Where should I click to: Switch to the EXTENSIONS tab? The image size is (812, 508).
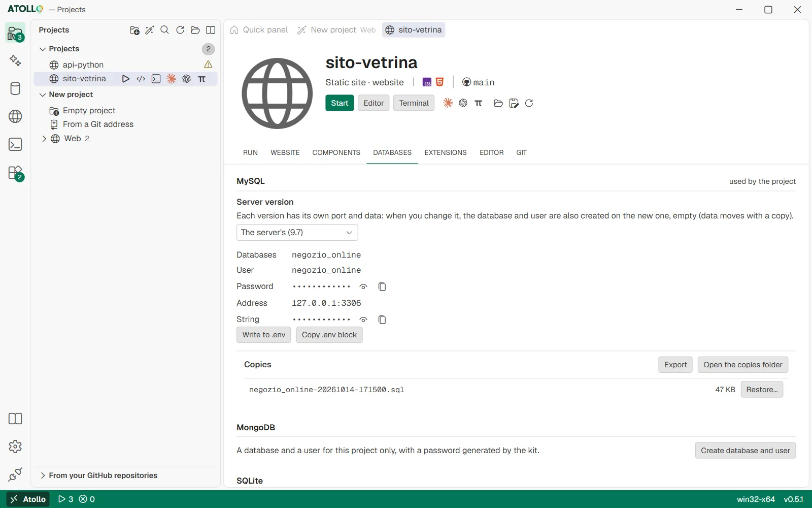point(446,152)
